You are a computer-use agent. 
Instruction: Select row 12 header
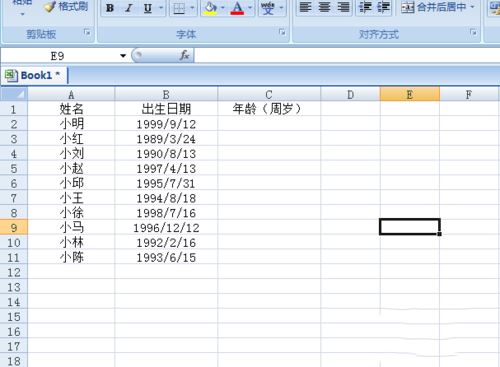pos(14,272)
